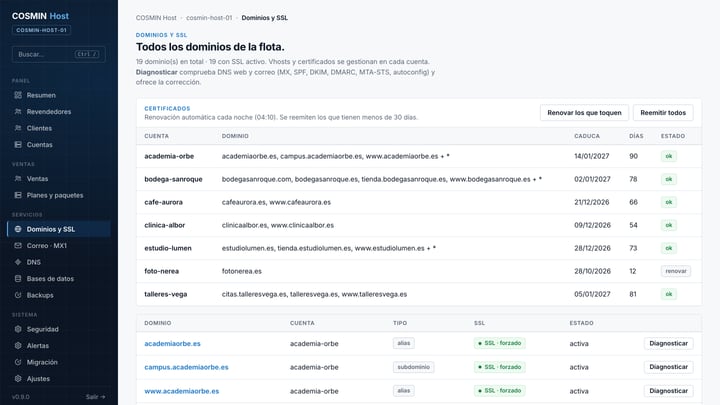720x405 pixels.
Task: Select the academia-orbe certificate row name
Action: tap(169, 156)
